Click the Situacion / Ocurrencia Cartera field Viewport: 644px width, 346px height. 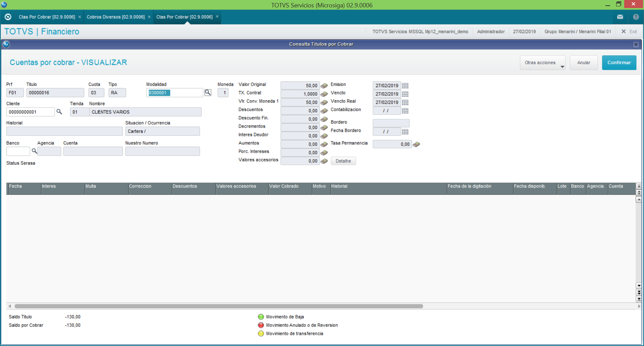pos(163,131)
